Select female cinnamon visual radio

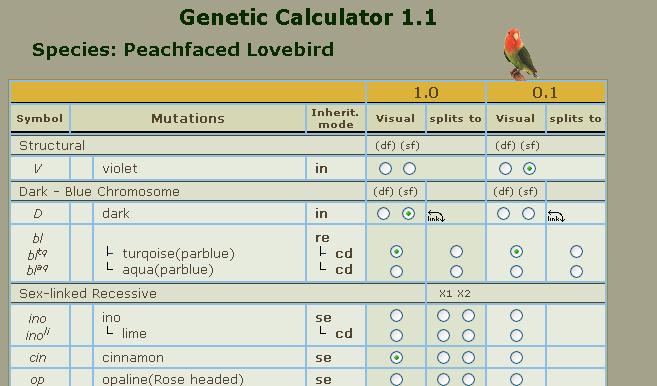[516, 358]
